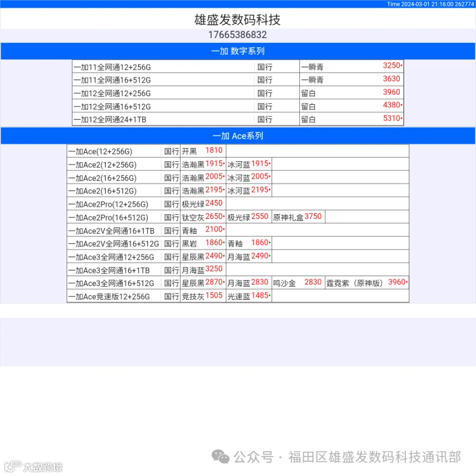
Task: Click the timestamp 2024-03-01 21:16:00 text
Action: click(427, 4)
